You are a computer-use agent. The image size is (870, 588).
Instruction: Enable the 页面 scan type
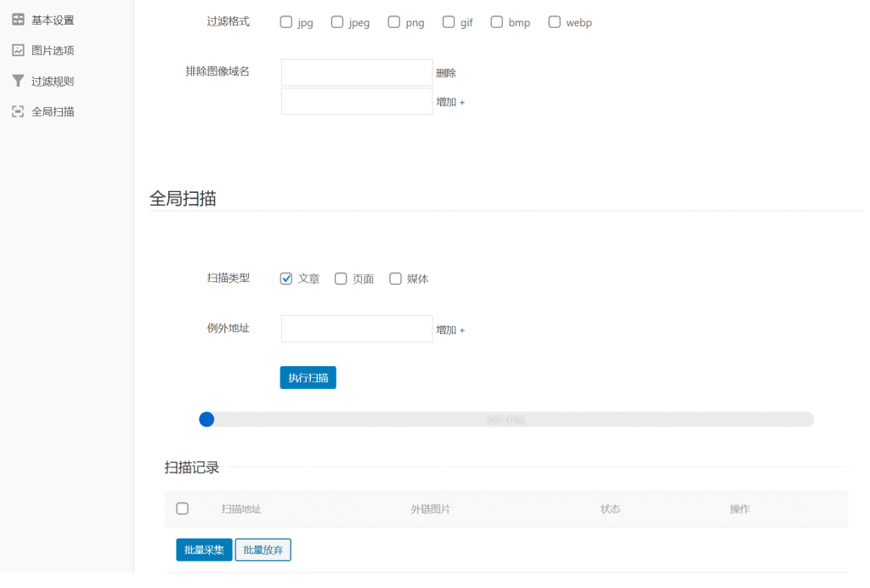pos(341,278)
